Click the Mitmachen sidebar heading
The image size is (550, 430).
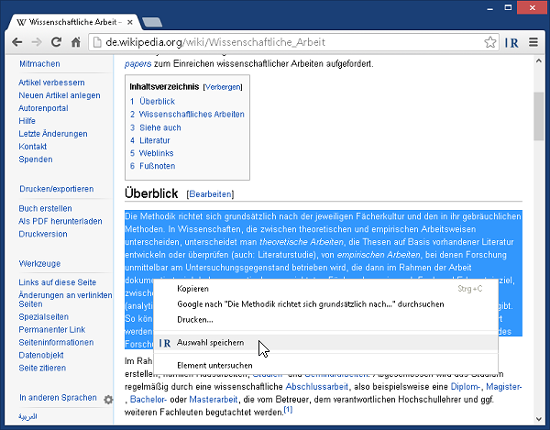(x=40, y=64)
